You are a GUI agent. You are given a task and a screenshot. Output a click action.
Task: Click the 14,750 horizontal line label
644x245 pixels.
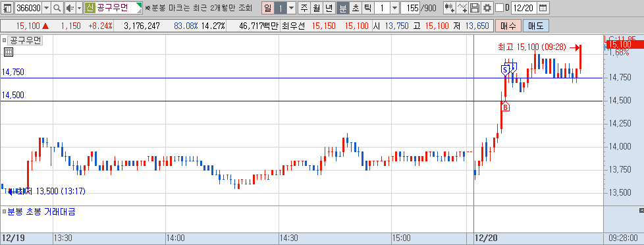point(13,72)
